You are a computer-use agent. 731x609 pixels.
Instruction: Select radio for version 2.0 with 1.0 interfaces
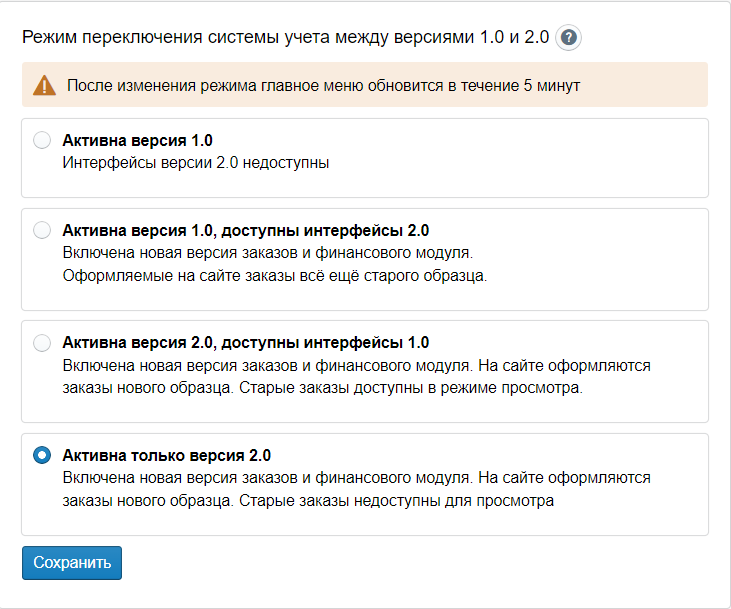[x=42, y=343]
